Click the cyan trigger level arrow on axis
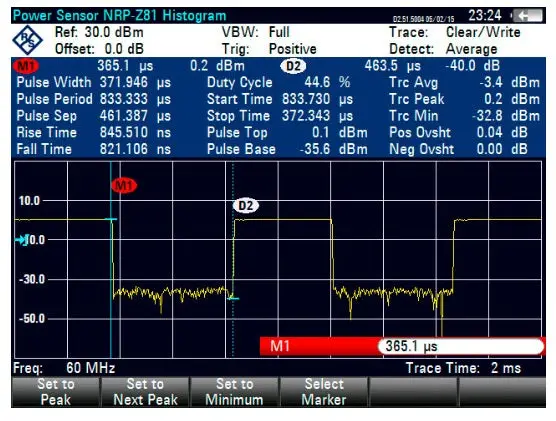Viewport: 556px width, 421px height. pyautogui.click(x=22, y=240)
